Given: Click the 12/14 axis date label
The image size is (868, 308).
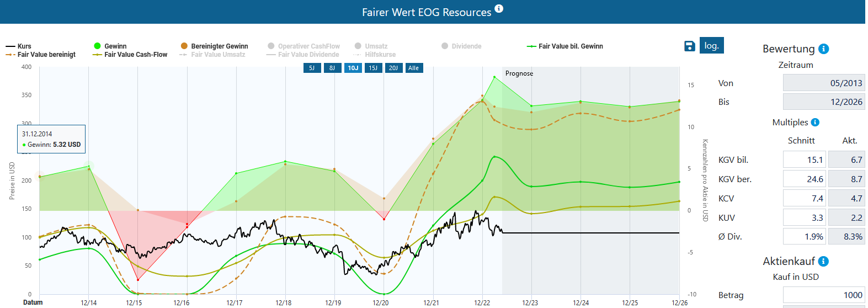Looking at the screenshot, I should [89, 302].
